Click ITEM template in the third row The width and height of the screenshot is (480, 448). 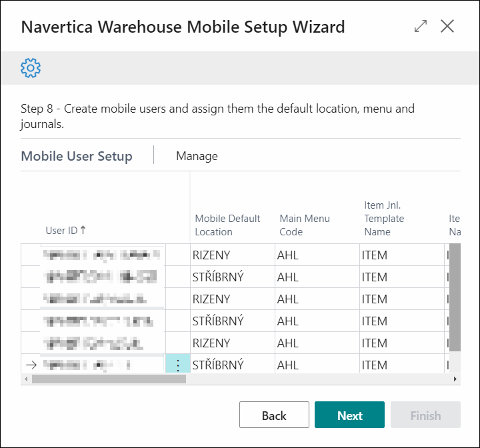tap(402, 299)
